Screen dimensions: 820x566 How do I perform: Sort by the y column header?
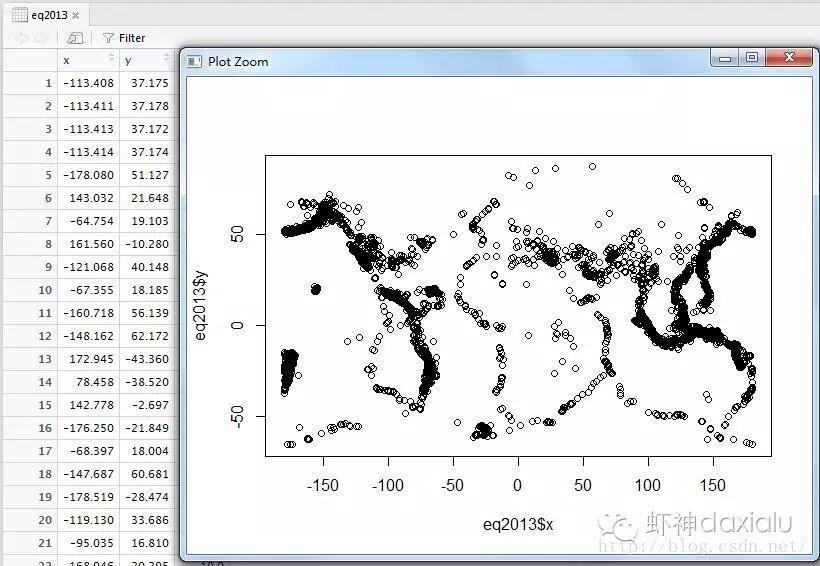(147, 60)
